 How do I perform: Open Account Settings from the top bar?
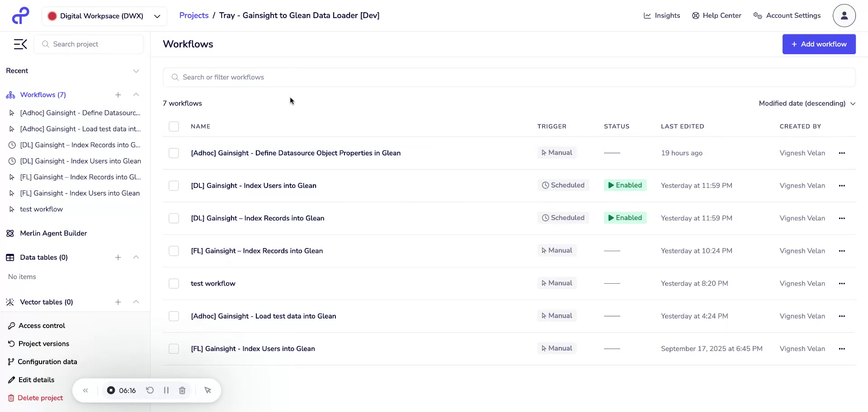point(792,15)
